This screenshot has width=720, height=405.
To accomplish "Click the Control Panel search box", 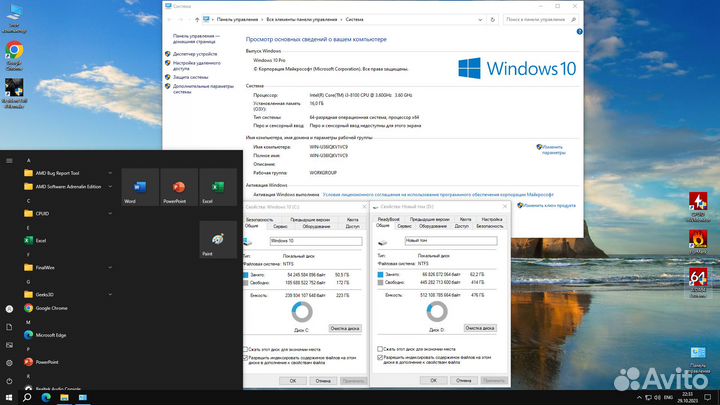I will click(x=540, y=20).
